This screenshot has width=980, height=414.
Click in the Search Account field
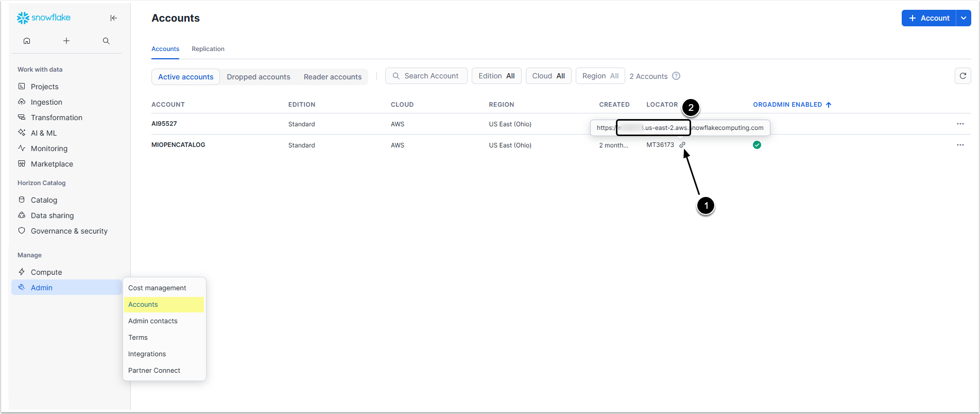[x=426, y=76]
